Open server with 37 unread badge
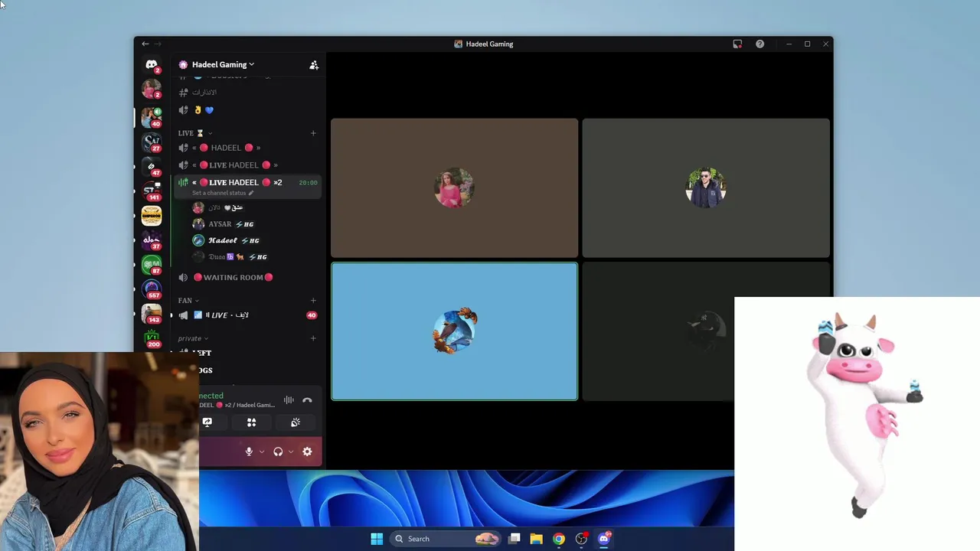Viewport: 980px width, 551px height. [152, 240]
